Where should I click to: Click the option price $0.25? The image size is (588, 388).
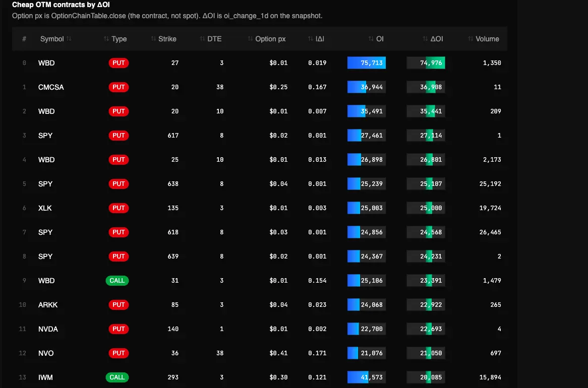click(278, 87)
